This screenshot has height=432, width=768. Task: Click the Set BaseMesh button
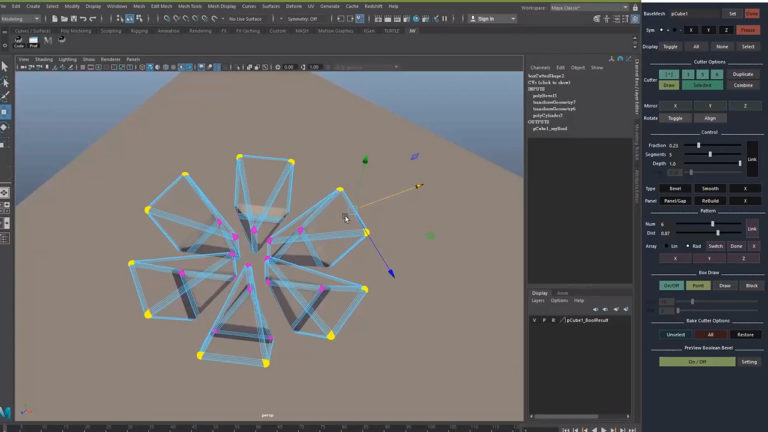point(732,13)
